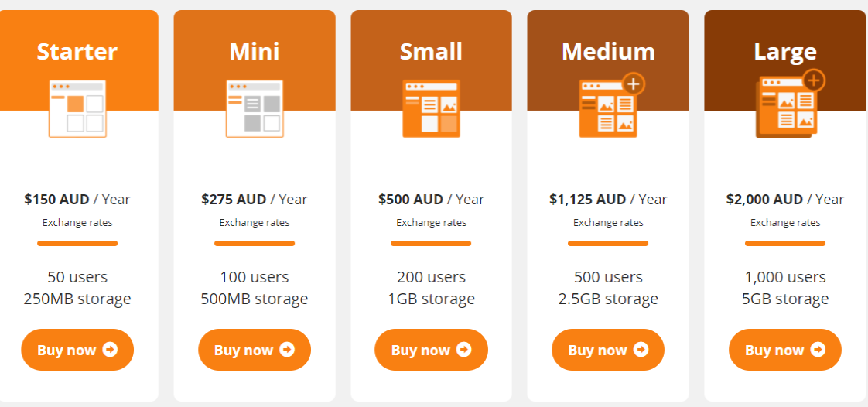Click the Starter plan layout icon
This screenshot has width=868, height=407.
(77, 108)
